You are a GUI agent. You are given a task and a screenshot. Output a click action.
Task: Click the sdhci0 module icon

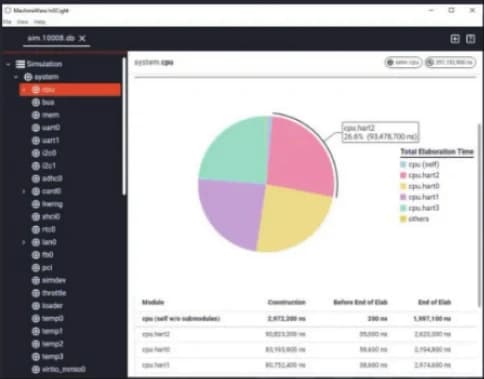click(36, 179)
